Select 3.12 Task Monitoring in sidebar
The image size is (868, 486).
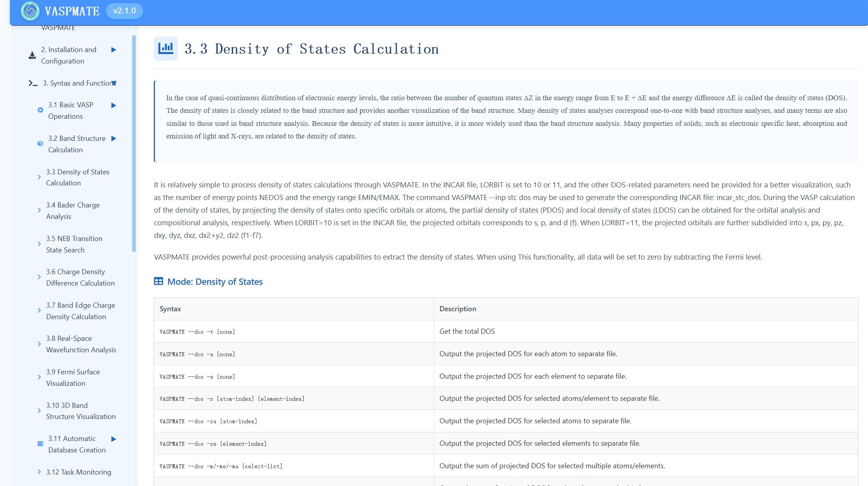78,472
